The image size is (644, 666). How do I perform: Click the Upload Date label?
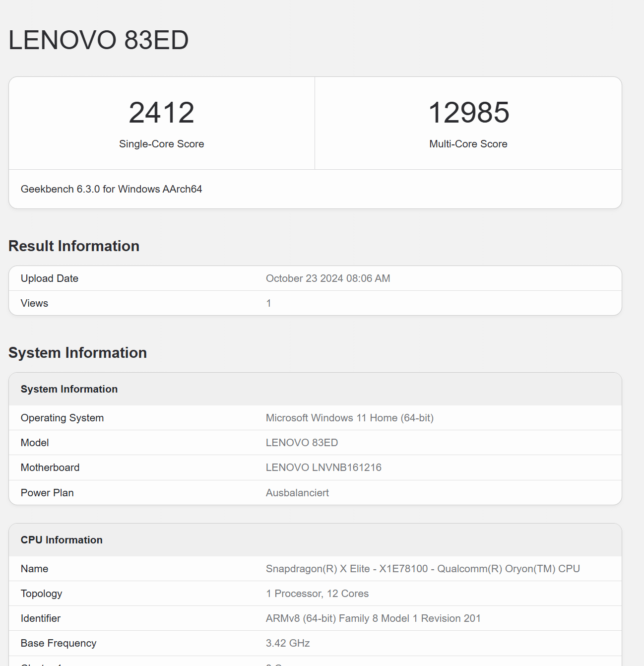(x=50, y=278)
